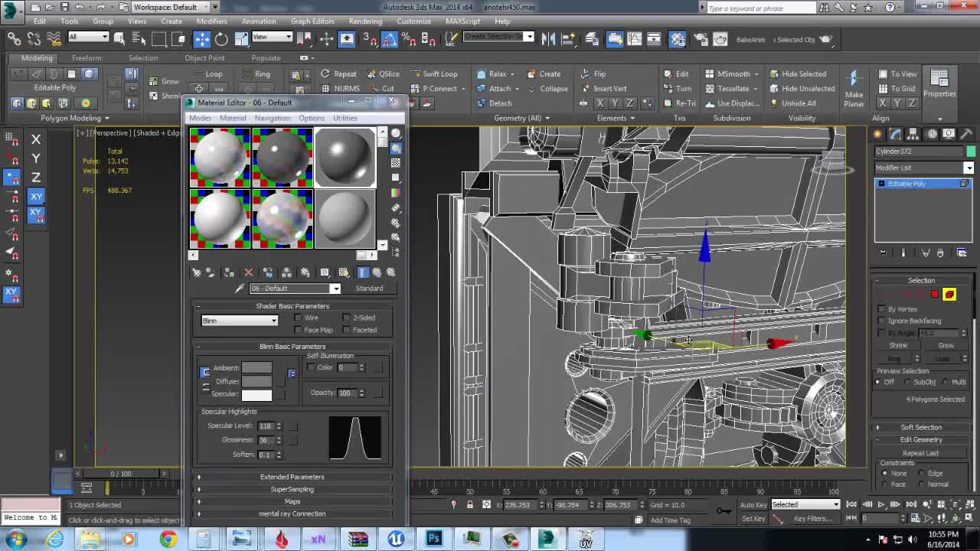Check the By Vertex option
Viewport: 980px width, 551px height.
click(882, 309)
